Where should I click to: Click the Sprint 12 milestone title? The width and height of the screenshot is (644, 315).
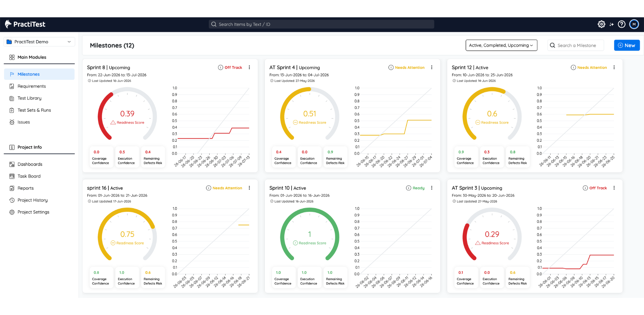point(462,68)
